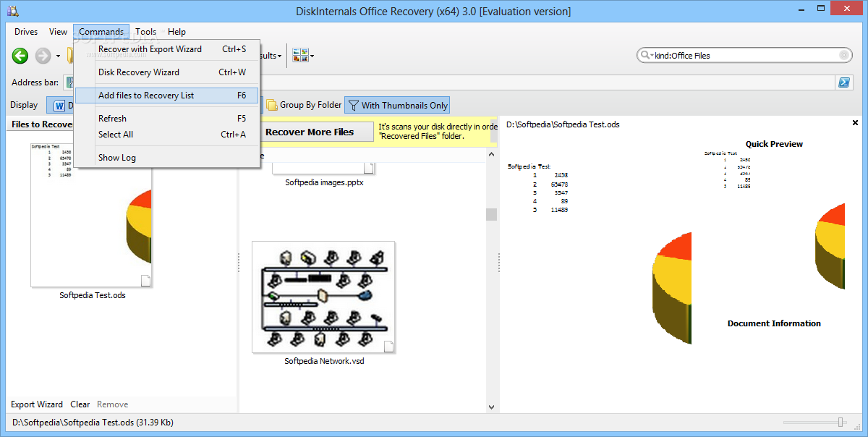Close the Commands menu
Image resolution: width=868 pixels, height=437 pixels.
pyautogui.click(x=101, y=32)
